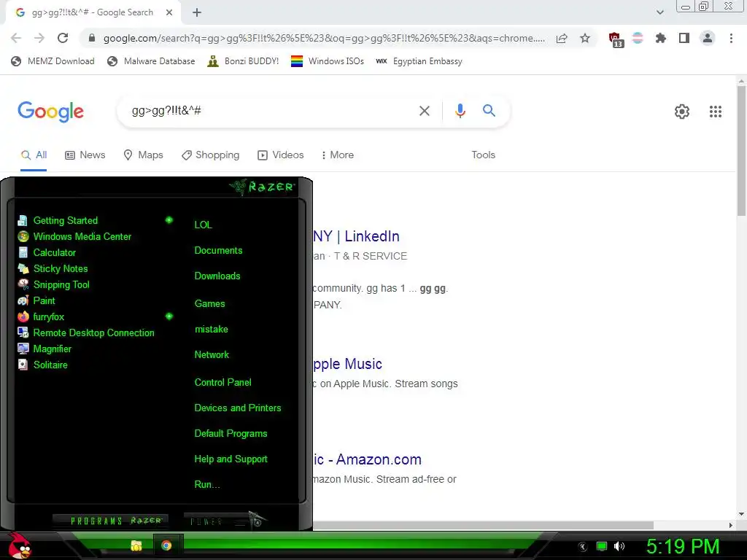Viewport: 747px width, 560px height.
Task: Open the Bonzi BUDDY! bookmark
Action: tap(243, 61)
